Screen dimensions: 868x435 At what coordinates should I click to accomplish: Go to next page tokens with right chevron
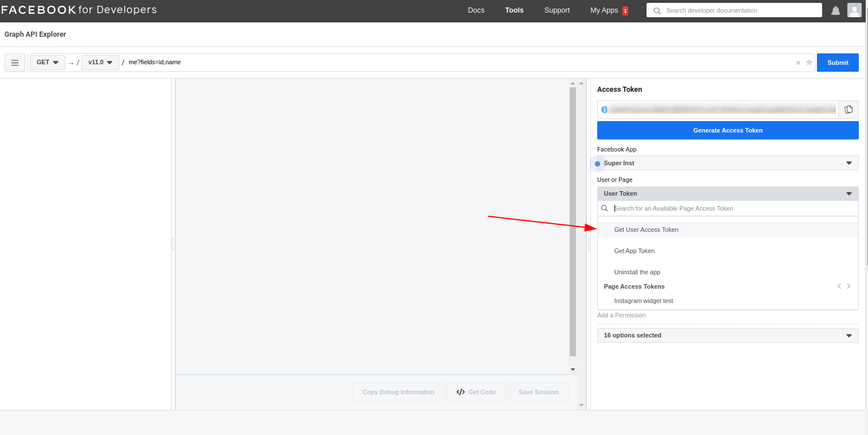pos(848,286)
